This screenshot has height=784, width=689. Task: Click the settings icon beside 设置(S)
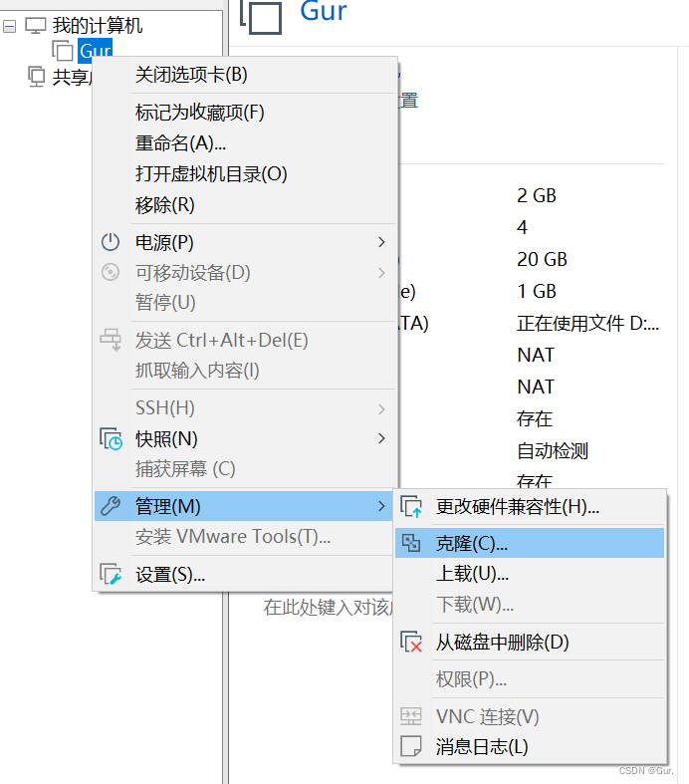111,574
